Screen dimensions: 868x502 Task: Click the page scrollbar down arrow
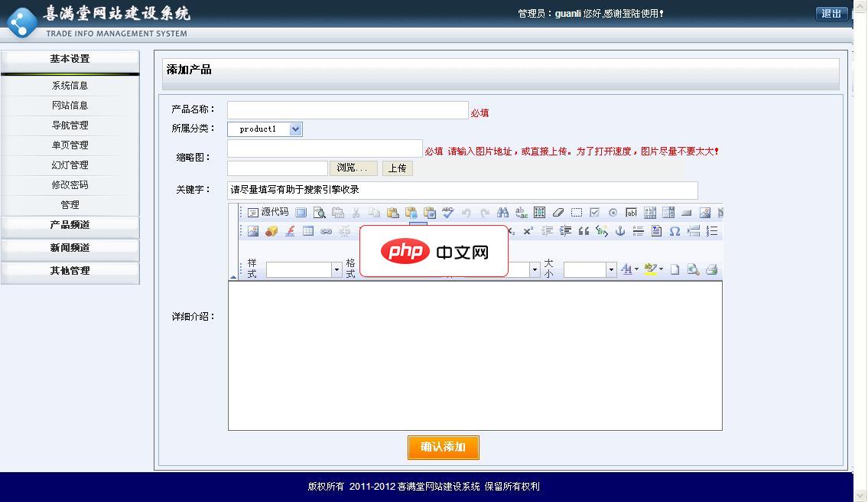[x=860, y=496]
